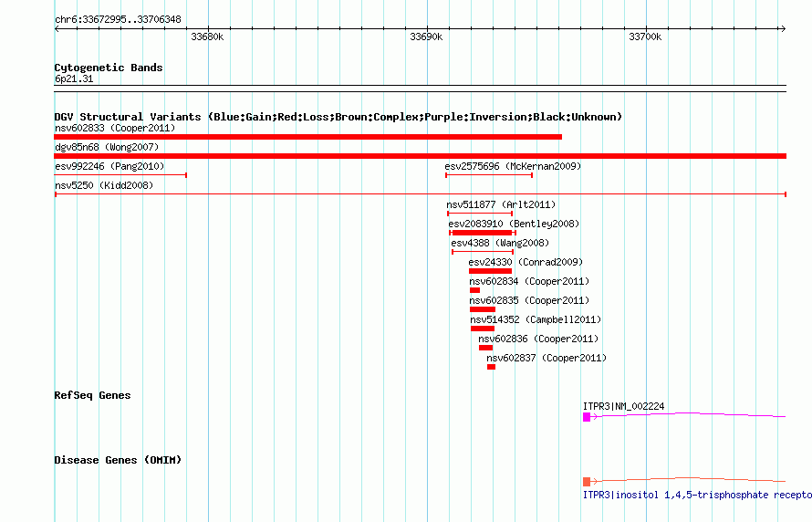Screen dimensions: 812x522
Task: Click the esv992246 thin red feature line
Action: pos(120,175)
